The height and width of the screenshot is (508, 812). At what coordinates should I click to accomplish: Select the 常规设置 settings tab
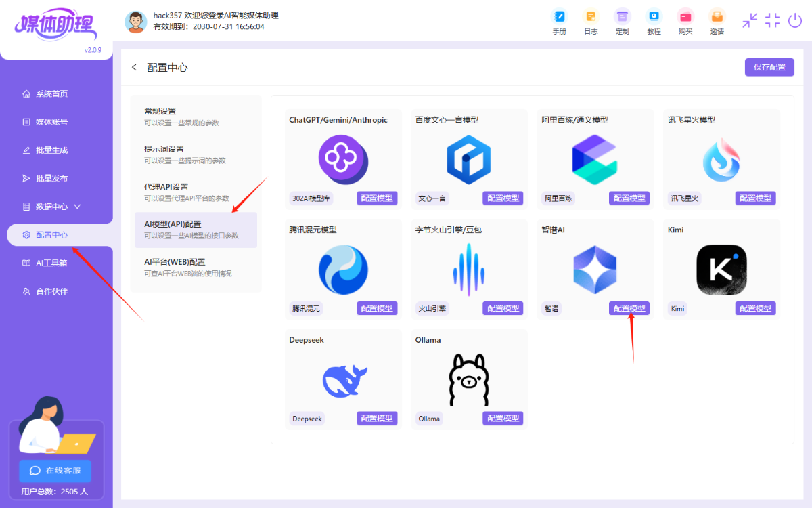(x=196, y=117)
